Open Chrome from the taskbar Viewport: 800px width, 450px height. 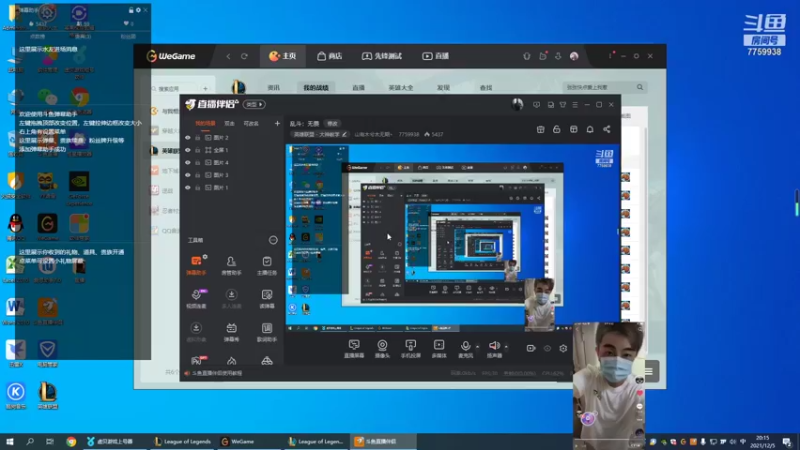(71, 441)
